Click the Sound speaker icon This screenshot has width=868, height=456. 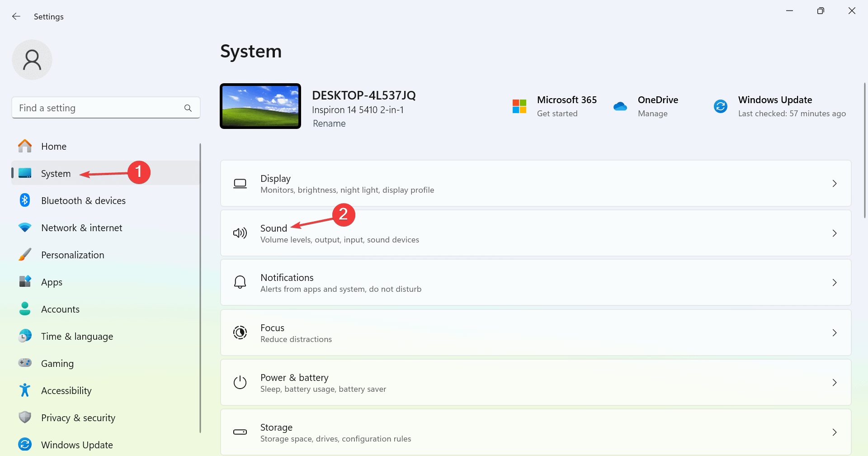[240, 233]
